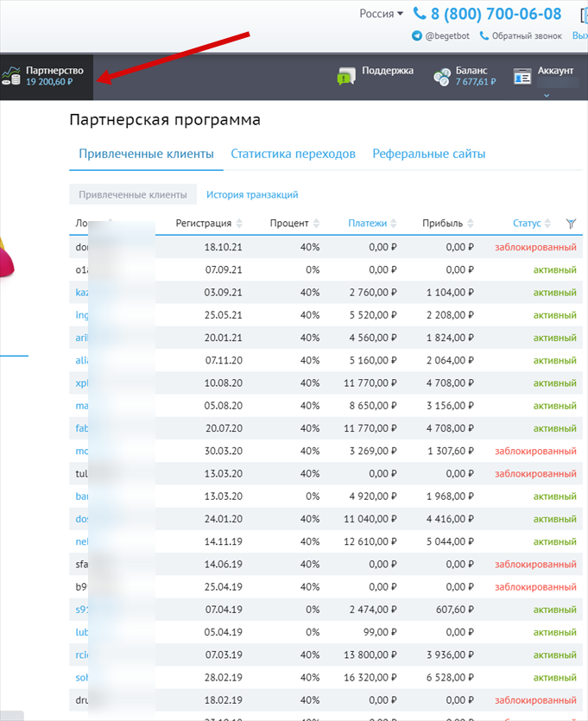Open client login starting with nel
Screen dimensions: 588x721
pos(82,541)
